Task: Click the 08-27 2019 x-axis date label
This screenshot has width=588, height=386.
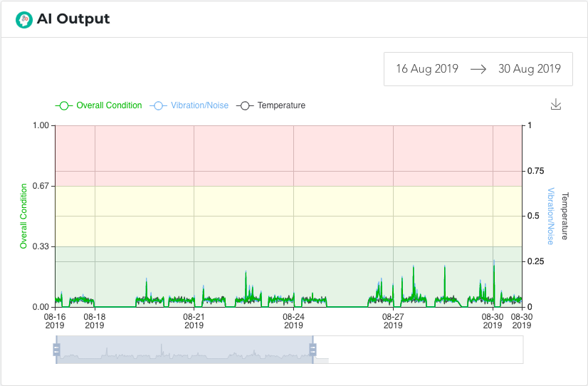Action: point(393,320)
